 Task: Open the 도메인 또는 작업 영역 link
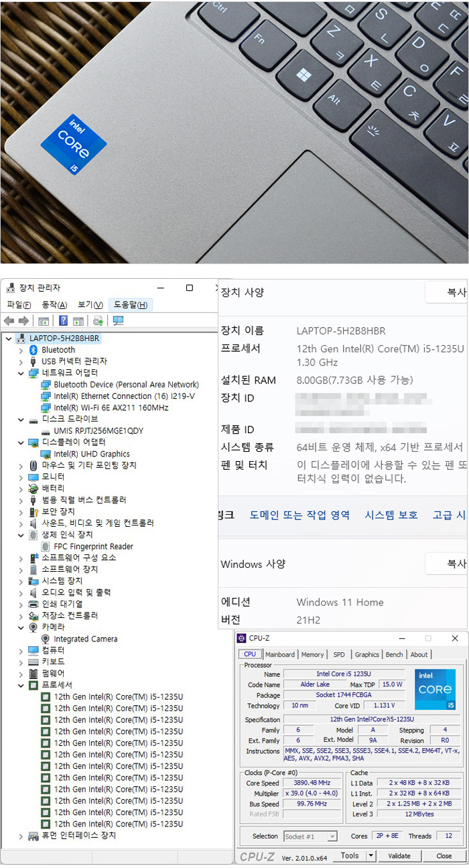299,515
